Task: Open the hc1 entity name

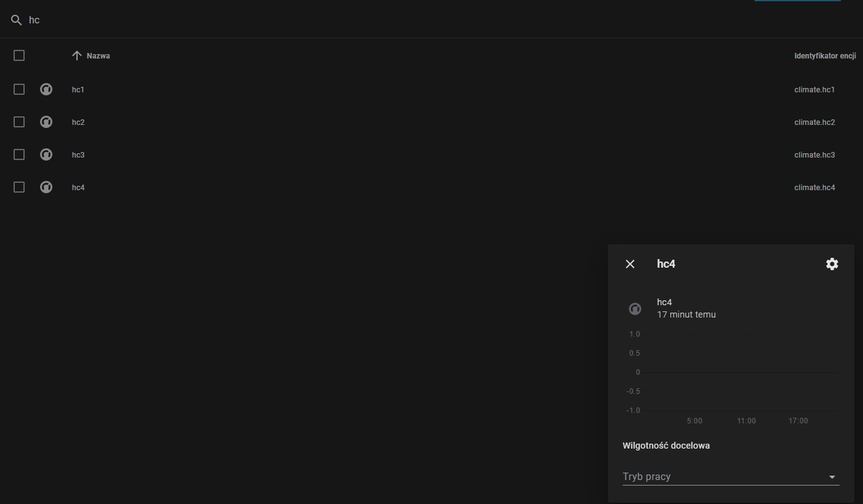Action: pos(78,90)
